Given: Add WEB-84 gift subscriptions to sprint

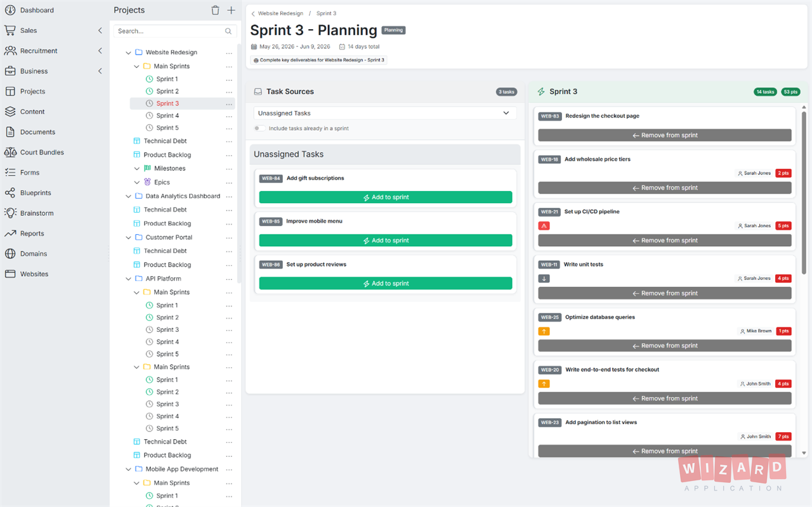Looking at the screenshot, I should [386, 197].
